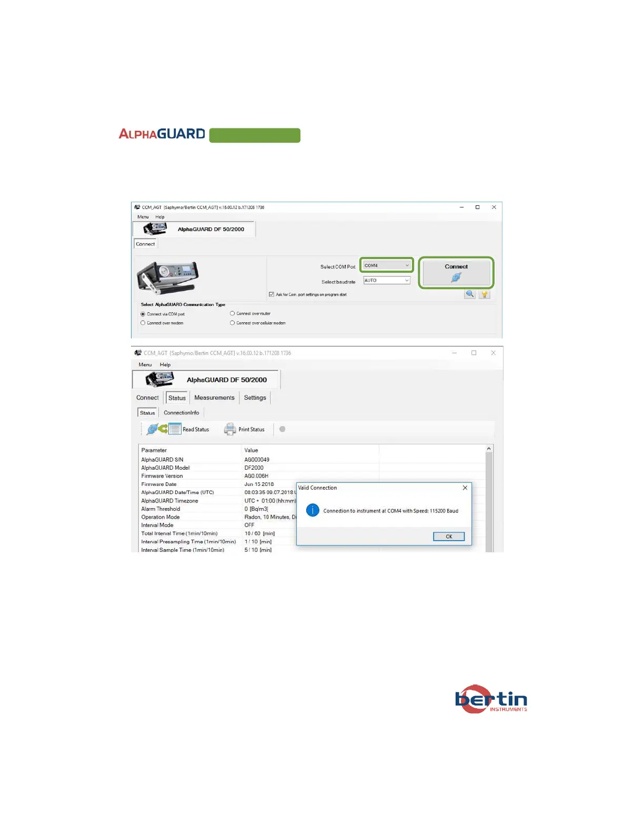The height and width of the screenshot is (834, 644).
Task: Click the AlphaGUARD device photo in COM port window
Action: 168,277
